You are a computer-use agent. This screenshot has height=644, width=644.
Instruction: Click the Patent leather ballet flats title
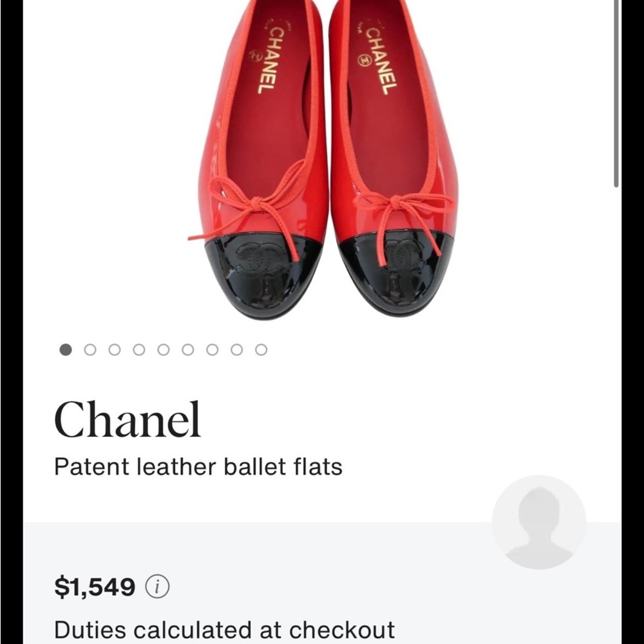pos(200,468)
